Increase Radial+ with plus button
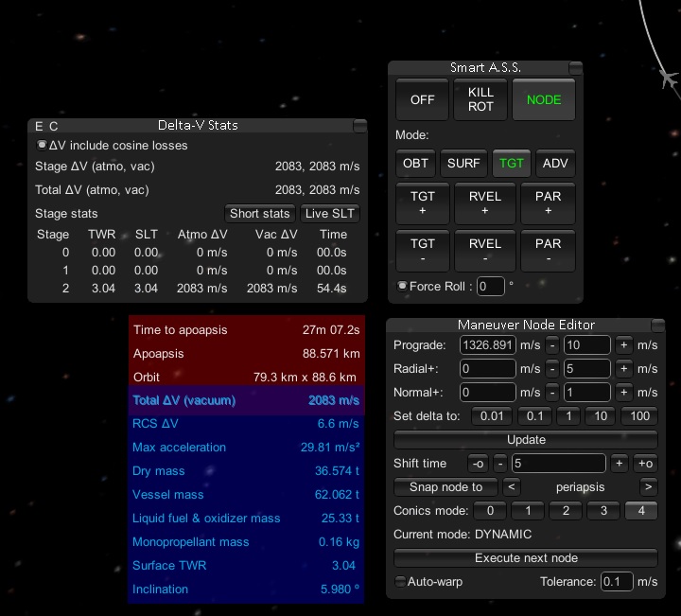The image size is (681, 616). pos(623,368)
